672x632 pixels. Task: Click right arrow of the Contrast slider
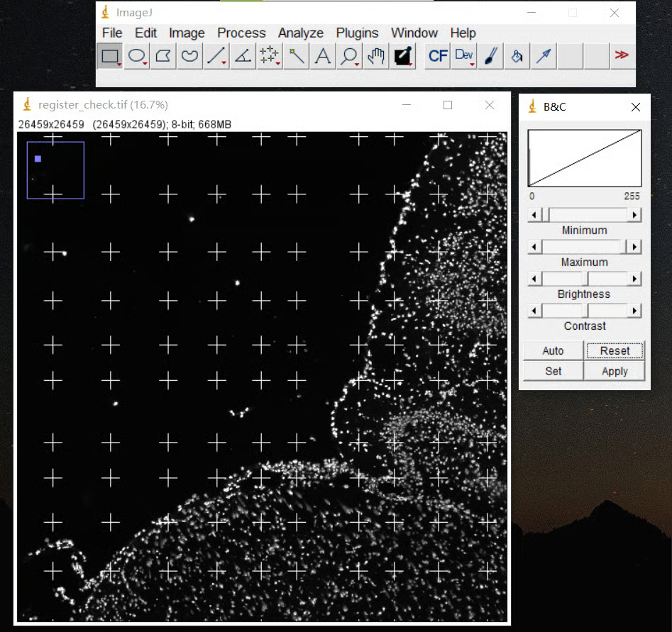pyautogui.click(x=635, y=311)
